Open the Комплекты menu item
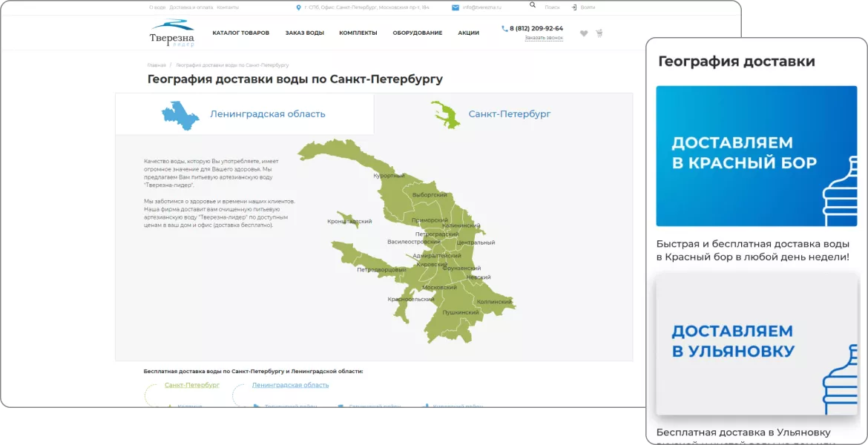868x445 pixels. [358, 33]
